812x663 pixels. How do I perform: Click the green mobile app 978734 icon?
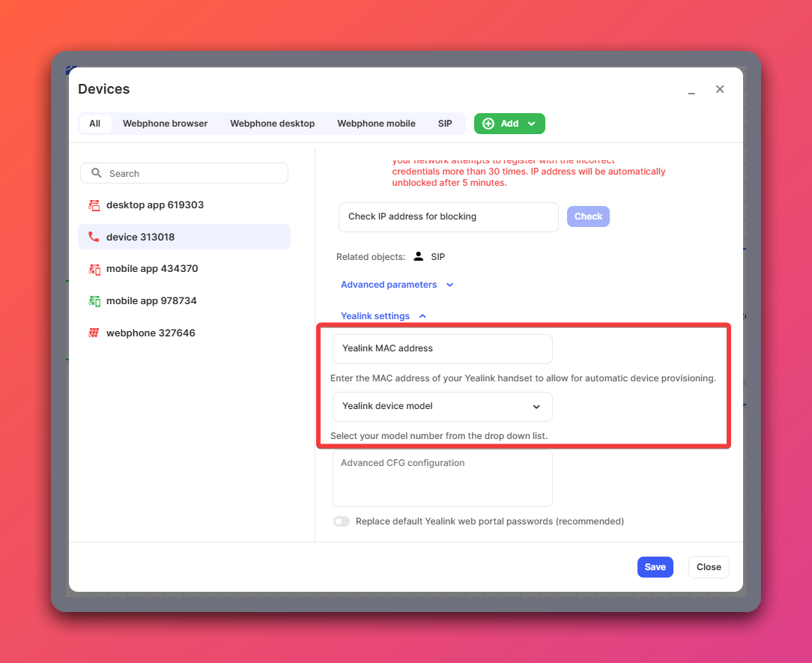(x=94, y=301)
